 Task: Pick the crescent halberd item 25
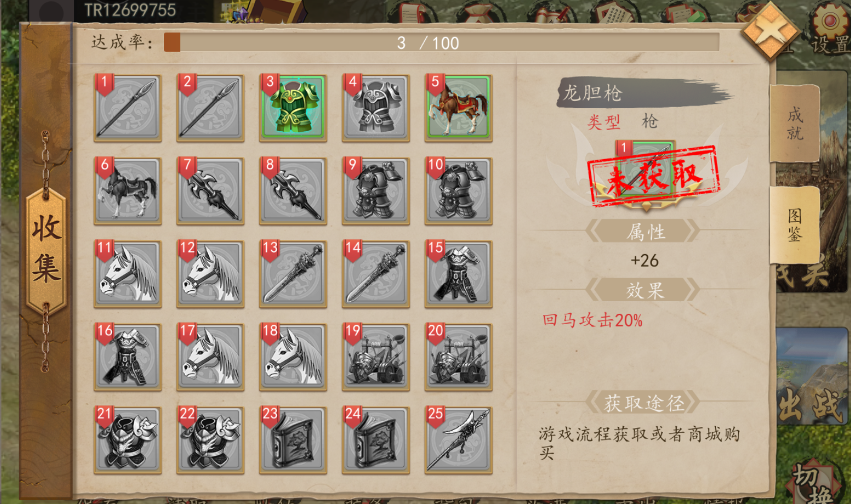point(459,440)
